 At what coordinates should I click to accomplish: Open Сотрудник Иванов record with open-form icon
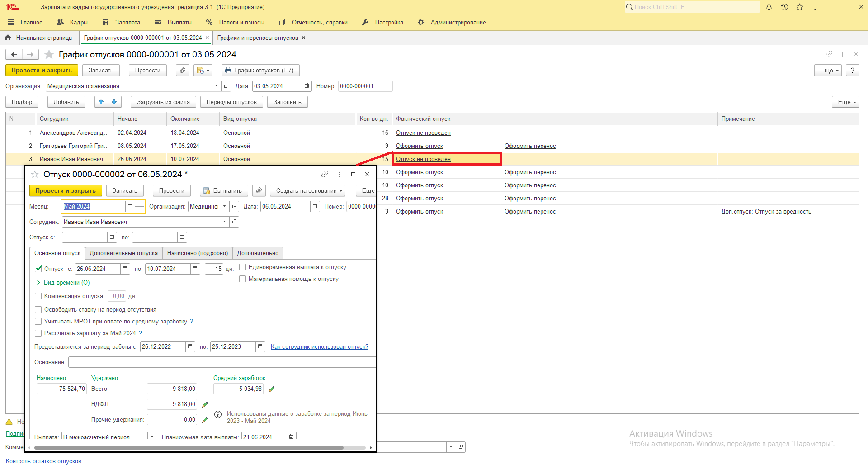(234, 222)
